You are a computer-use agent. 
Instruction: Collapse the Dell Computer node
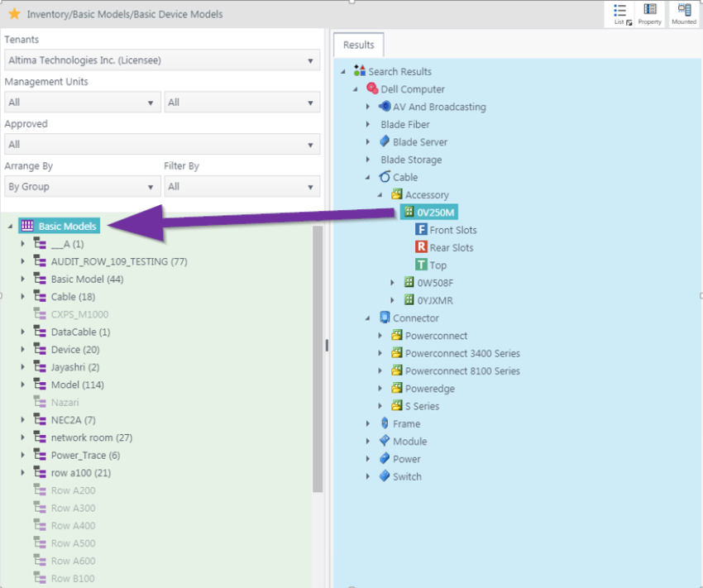356,89
